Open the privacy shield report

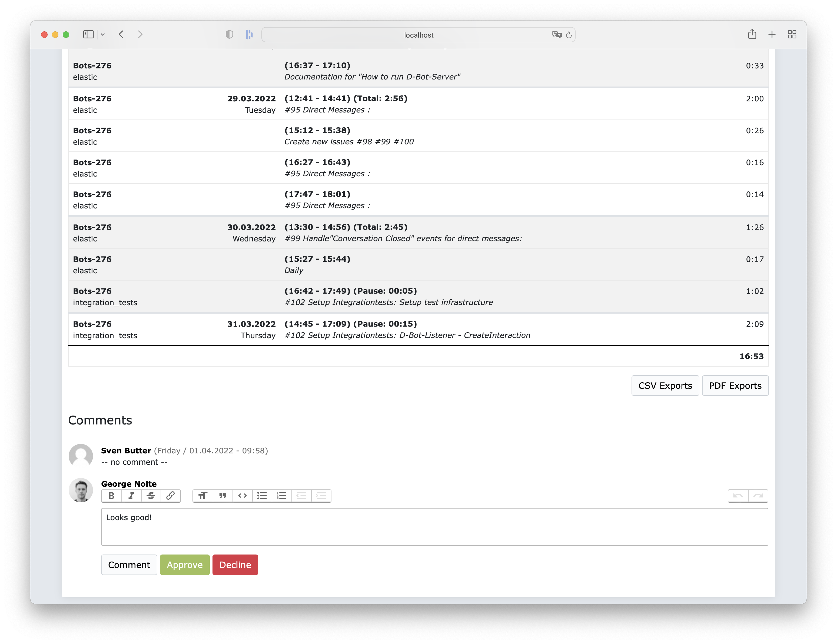tap(229, 35)
